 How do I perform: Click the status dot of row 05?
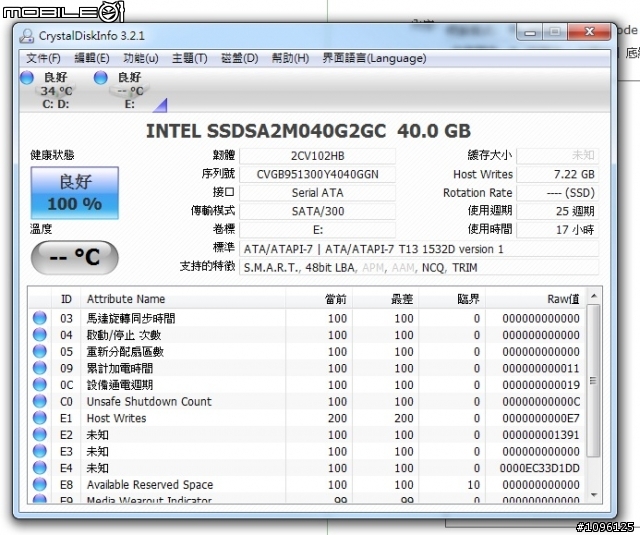(40, 351)
